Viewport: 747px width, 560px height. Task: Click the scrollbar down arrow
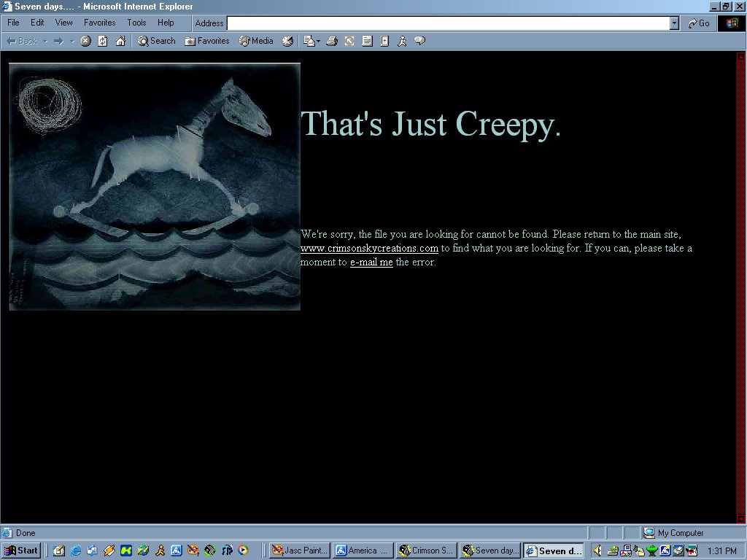(x=741, y=518)
